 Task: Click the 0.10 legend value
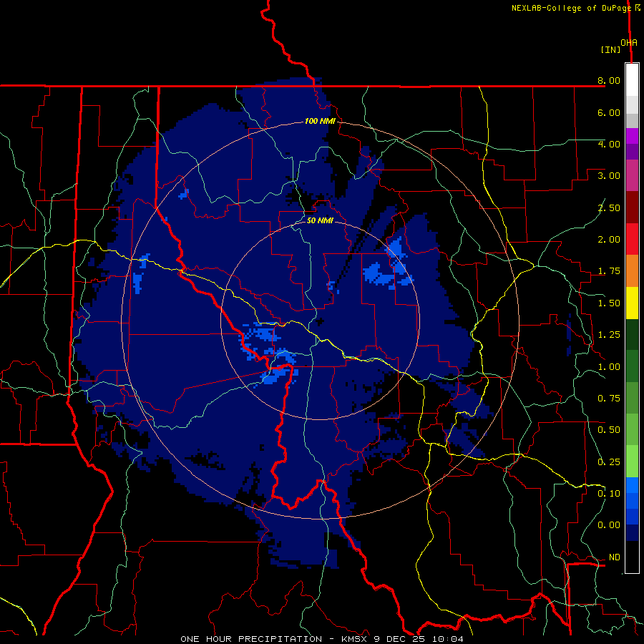click(x=609, y=494)
